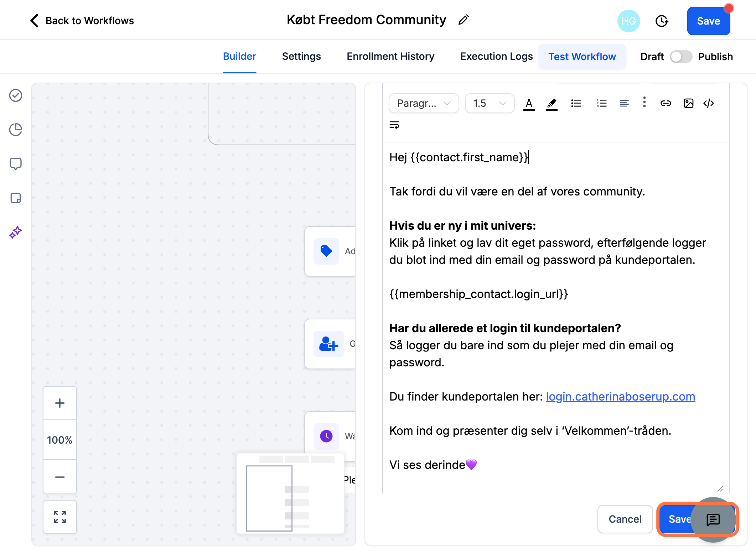756x554 pixels.
Task: Open the chat widget bubble
Action: coord(713,520)
